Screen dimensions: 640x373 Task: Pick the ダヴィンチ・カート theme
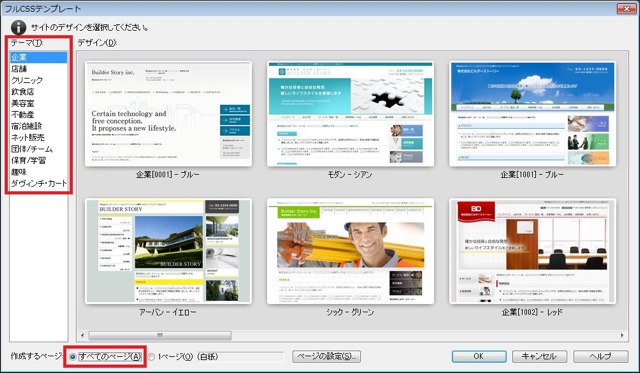click(39, 183)
